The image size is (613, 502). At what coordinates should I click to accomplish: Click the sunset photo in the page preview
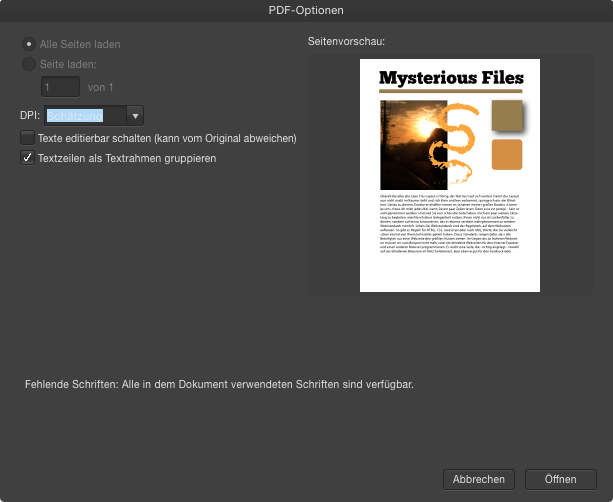click(412, 143)
